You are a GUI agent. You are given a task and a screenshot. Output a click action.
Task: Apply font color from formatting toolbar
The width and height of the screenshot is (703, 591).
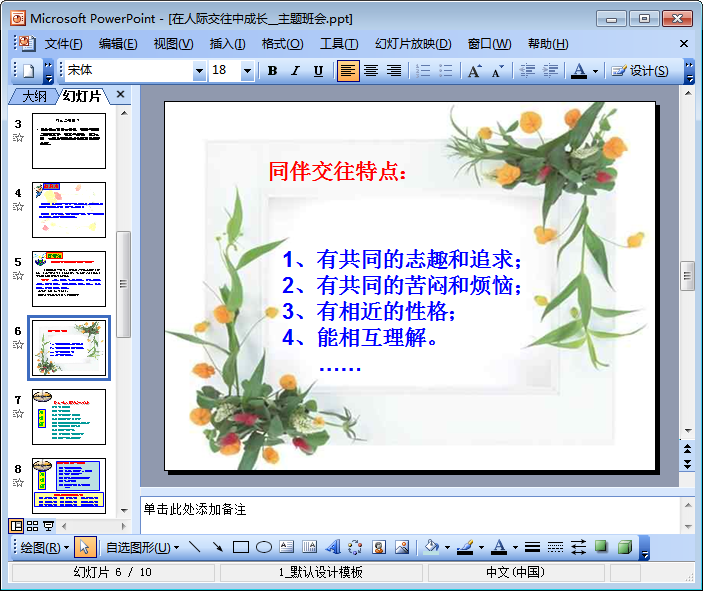pos(579,71)
